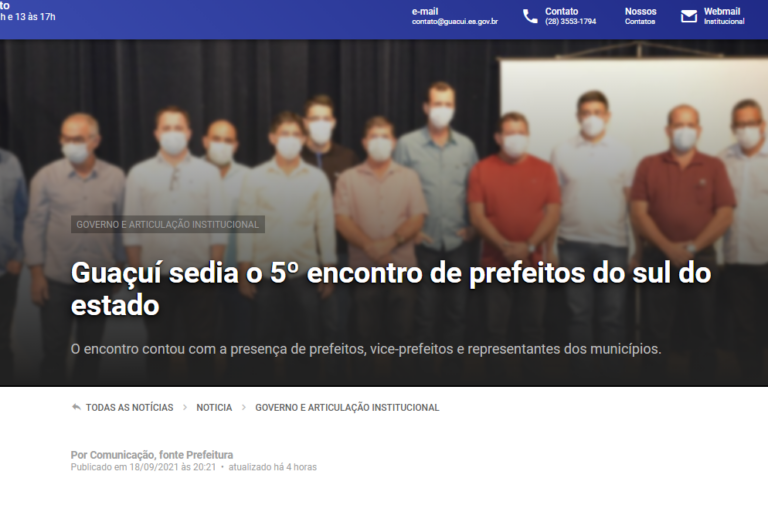Open the contato@guacui.es.gov.br email link
Image resolution: width=768 pixels, height=512 pixels.
(x=455, y=22)
